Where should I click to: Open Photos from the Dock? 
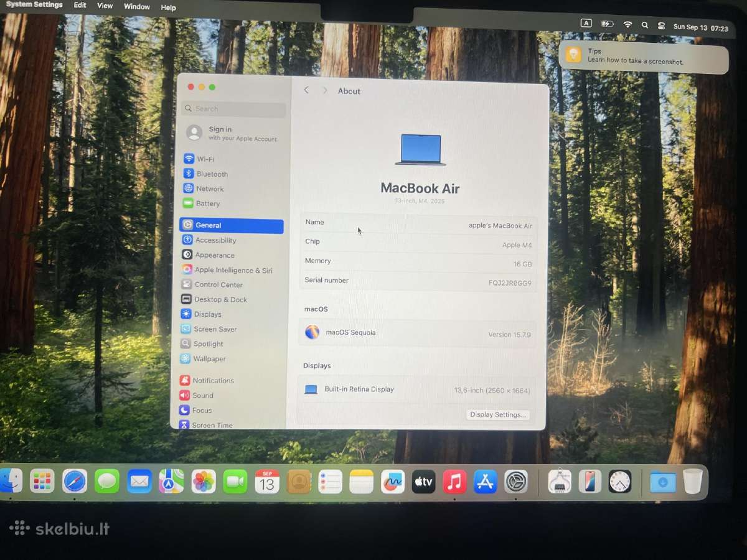[204, 481]
